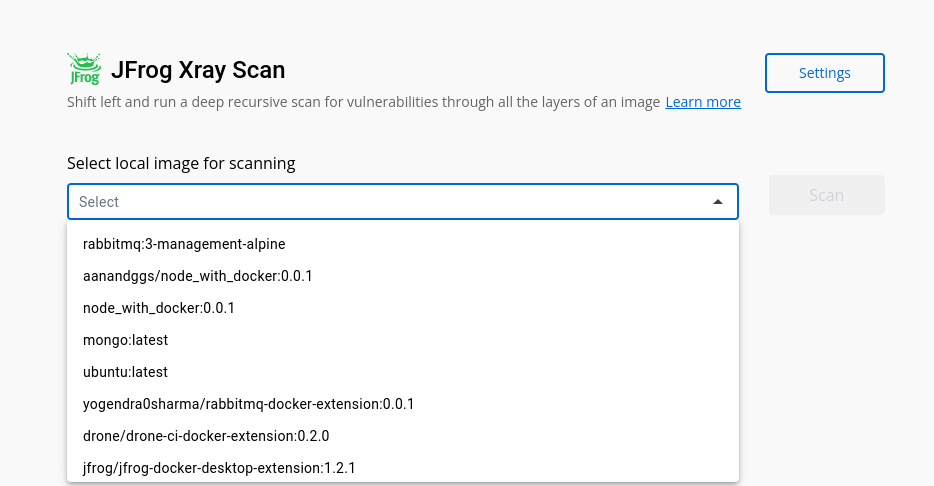Select mongo:latest image
The image size is (934, 486).
point(403,340)
